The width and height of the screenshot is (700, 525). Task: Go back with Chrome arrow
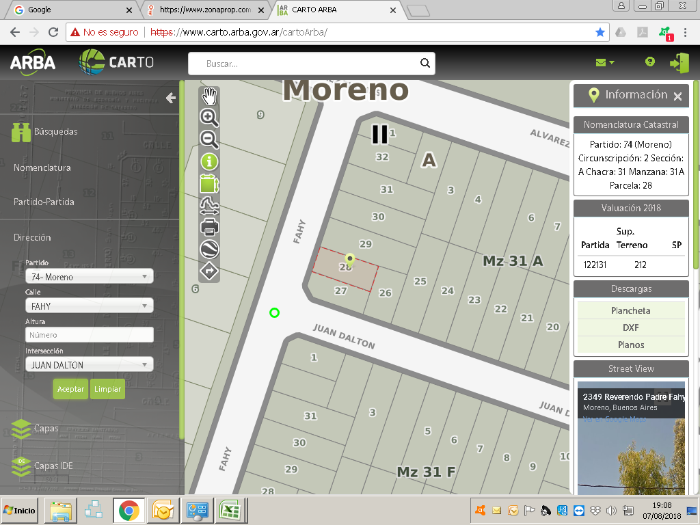click(15, 32)
